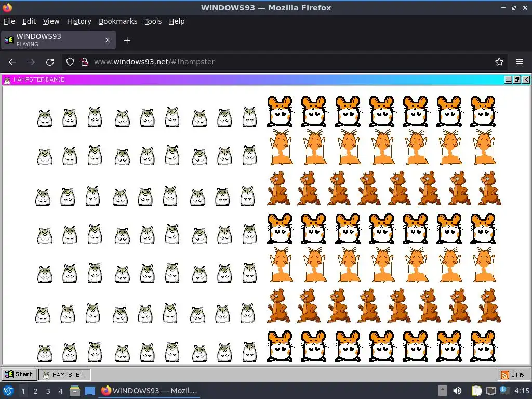This screenshot has width=532, height=399.
Task: Open a new browser tab
Action: (127, 41)
